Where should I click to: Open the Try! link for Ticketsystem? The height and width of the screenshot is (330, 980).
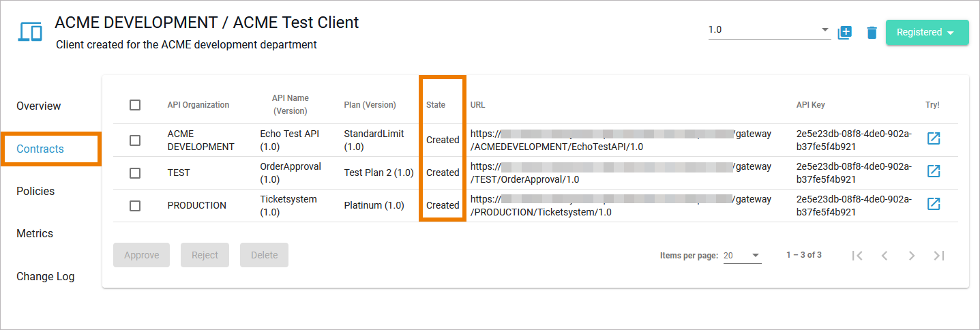pyautogui.click(x=934, y=205)
